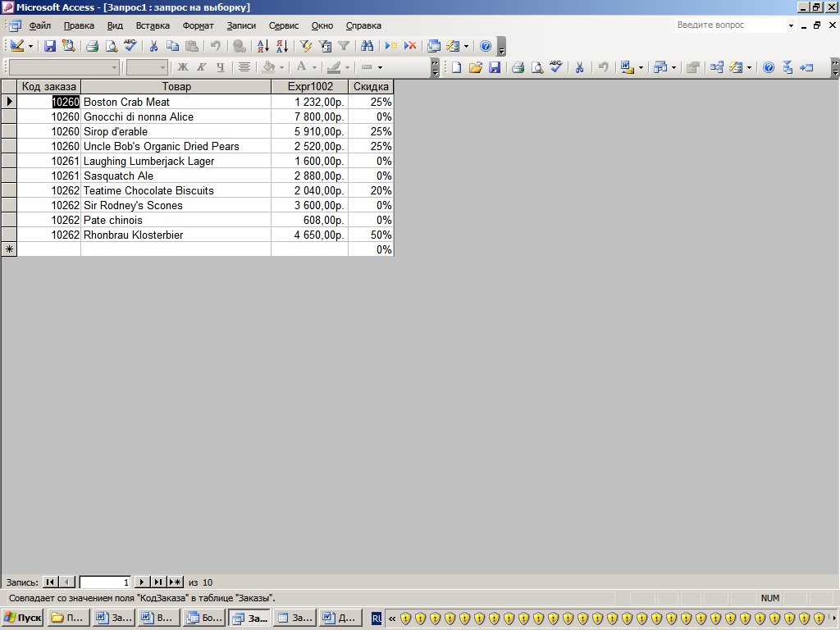Open the Справка menu

(x=363, y=25)
